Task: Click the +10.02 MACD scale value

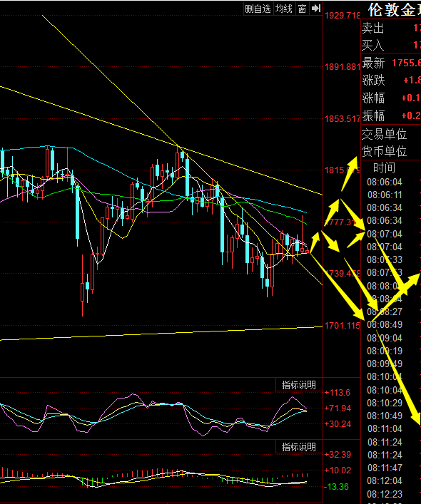Action: (338, 470)
